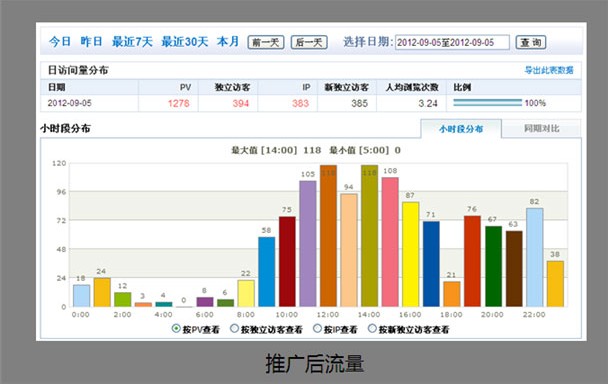Switch to the 小时段分布 tab
Image resolution: width=608 pixels, height=384 pixels.
[461, 129]
